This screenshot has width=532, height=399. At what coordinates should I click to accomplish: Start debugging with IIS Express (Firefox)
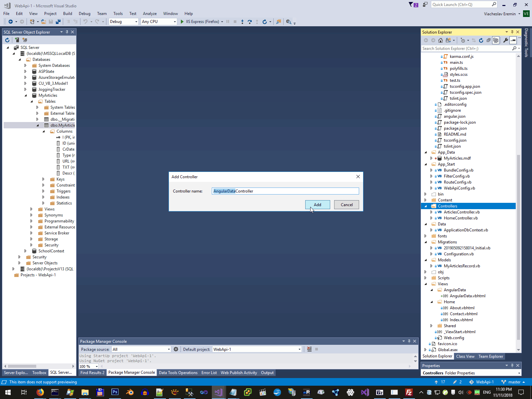click(200, 22)
